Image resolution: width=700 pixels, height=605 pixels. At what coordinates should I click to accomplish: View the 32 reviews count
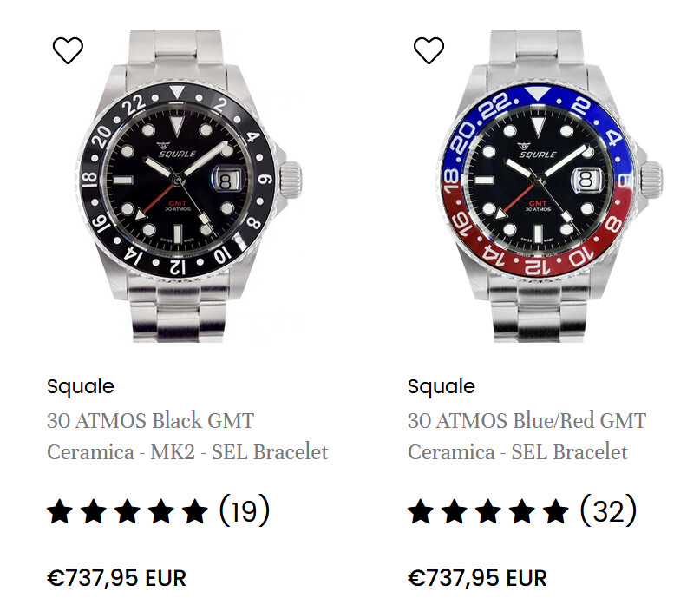[608, 510]
